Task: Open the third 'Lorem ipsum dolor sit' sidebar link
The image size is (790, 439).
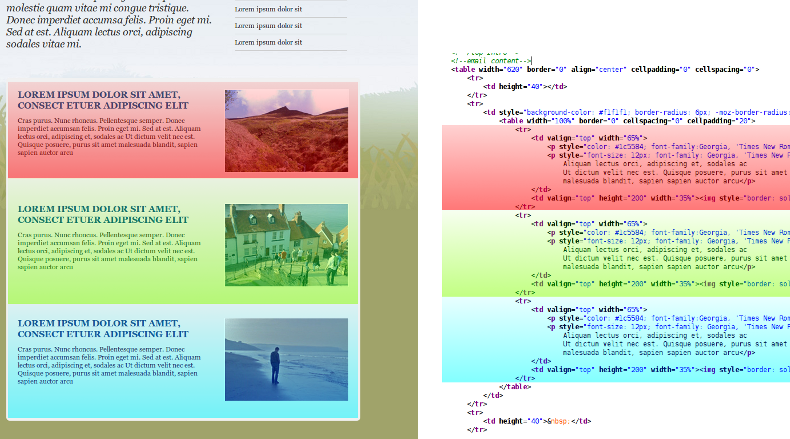Action: click(268, 42)
